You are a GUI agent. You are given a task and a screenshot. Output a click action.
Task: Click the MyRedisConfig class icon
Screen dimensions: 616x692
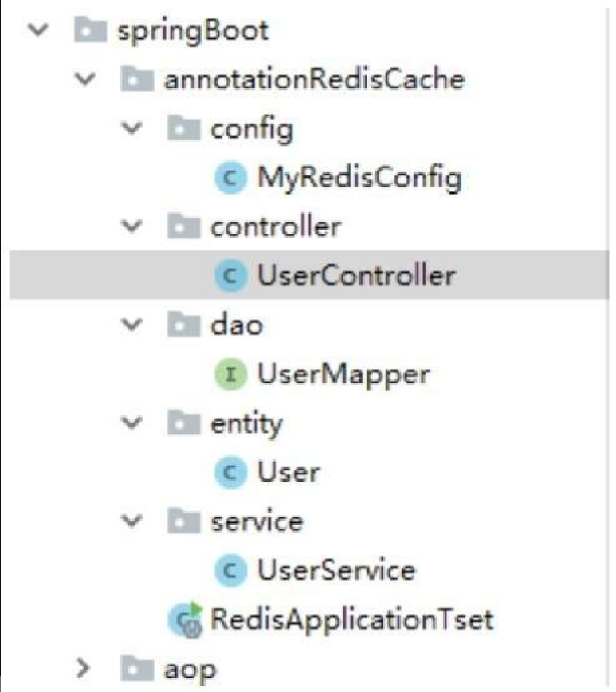tap(230, 178)
